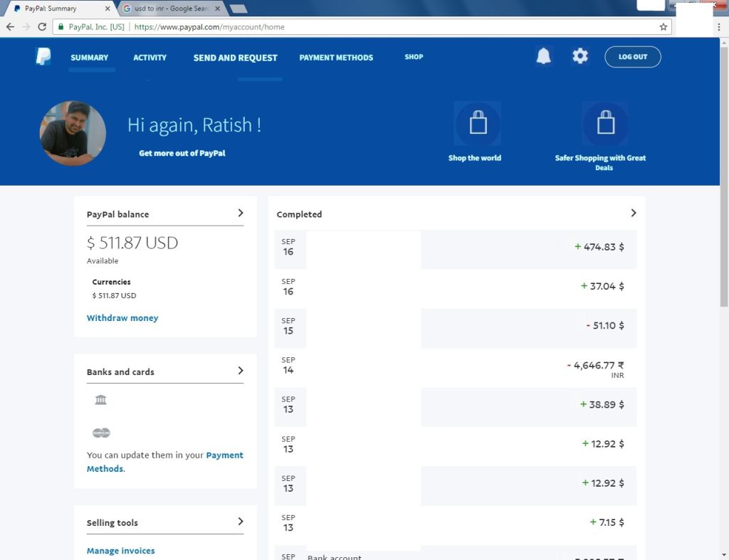Close the usd to inr Google tab

[217, 9]
